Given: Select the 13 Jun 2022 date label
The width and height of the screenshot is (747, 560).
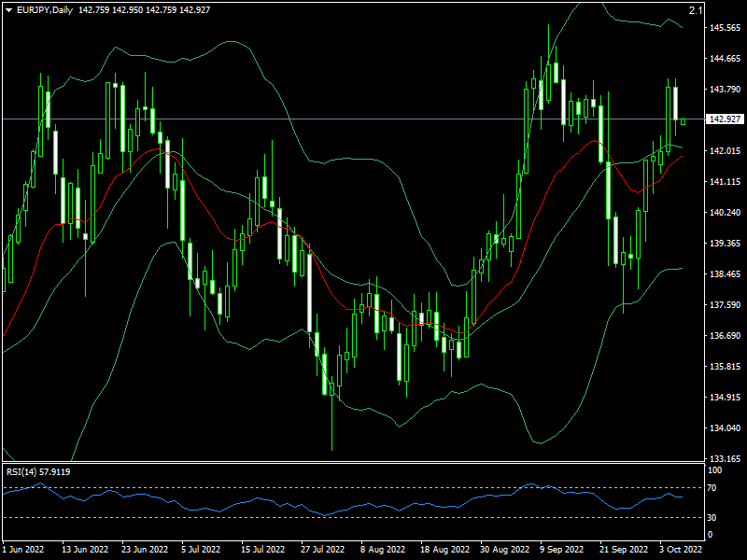Looking at the screenshot, I should coord(85,549).
